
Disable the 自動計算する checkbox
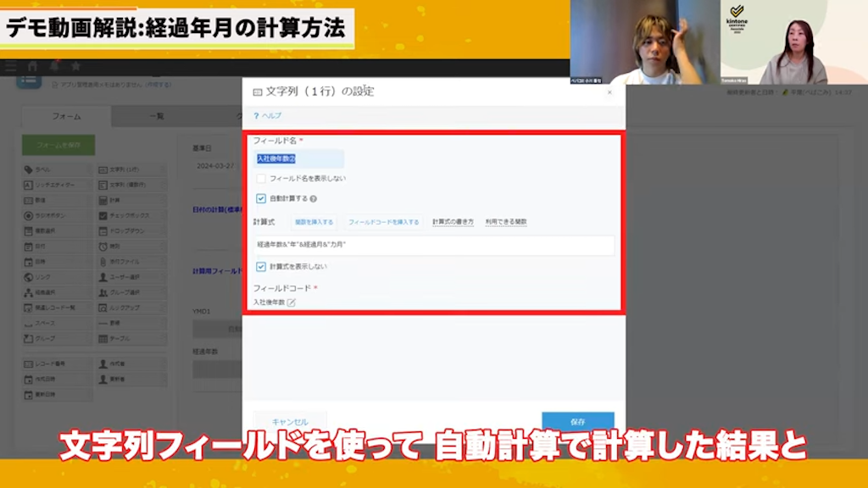tap(261, 198)
